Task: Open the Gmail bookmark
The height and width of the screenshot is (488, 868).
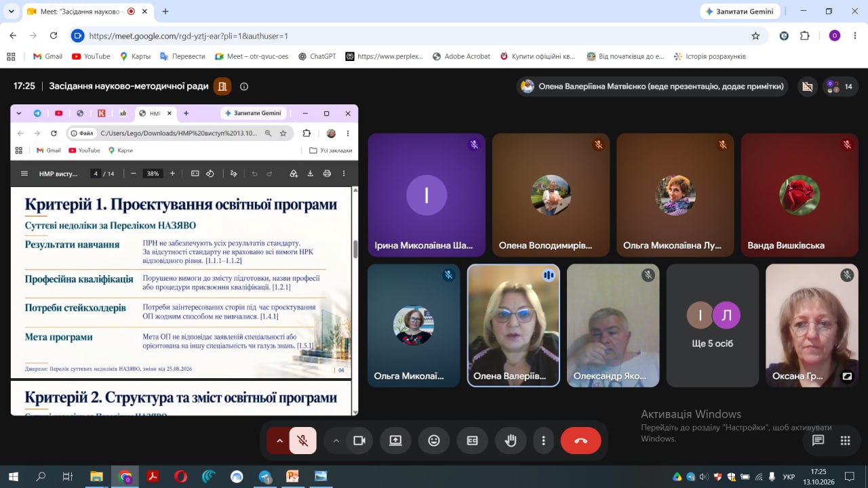Action: [x=48, y=56]
